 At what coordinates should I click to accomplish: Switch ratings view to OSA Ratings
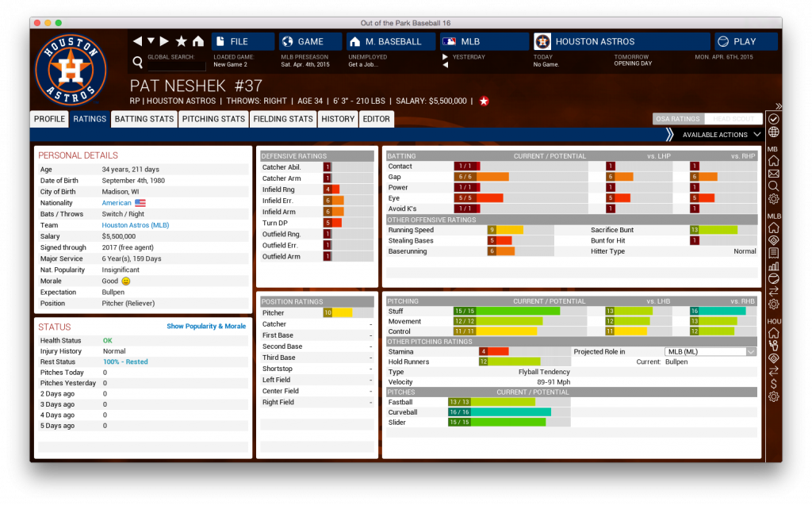coord(678,119)
